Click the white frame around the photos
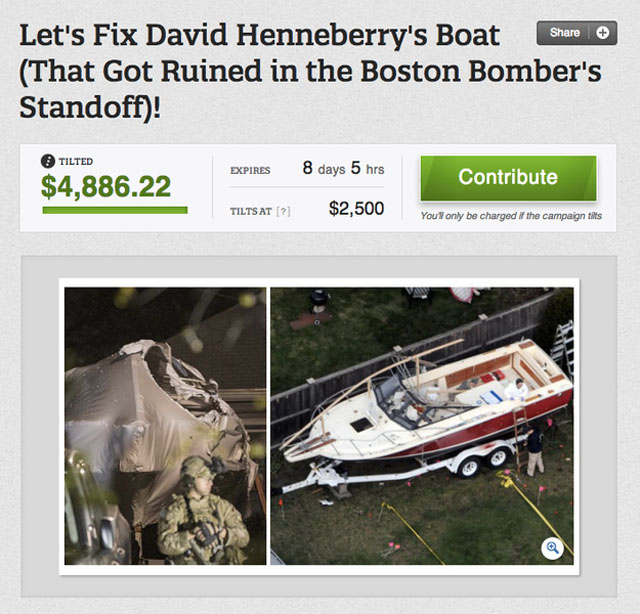The width and height of the screenshot is (640, 614). [x=319, y=283]
